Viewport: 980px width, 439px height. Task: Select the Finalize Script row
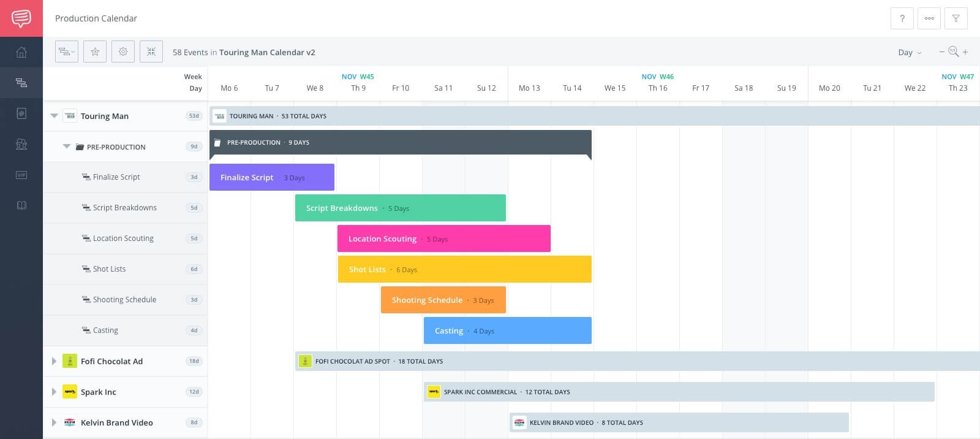tap(125, 177)
